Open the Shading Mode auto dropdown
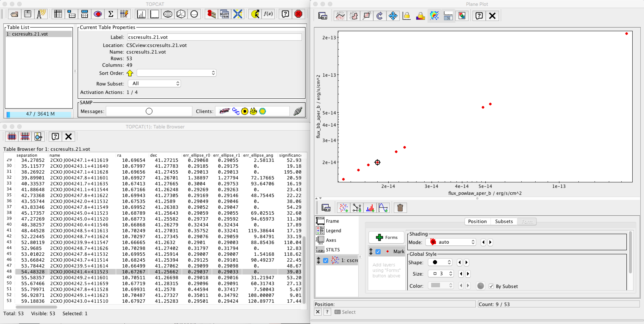The height and width of the screenshot is (324, 644). (x=451, y=242)
